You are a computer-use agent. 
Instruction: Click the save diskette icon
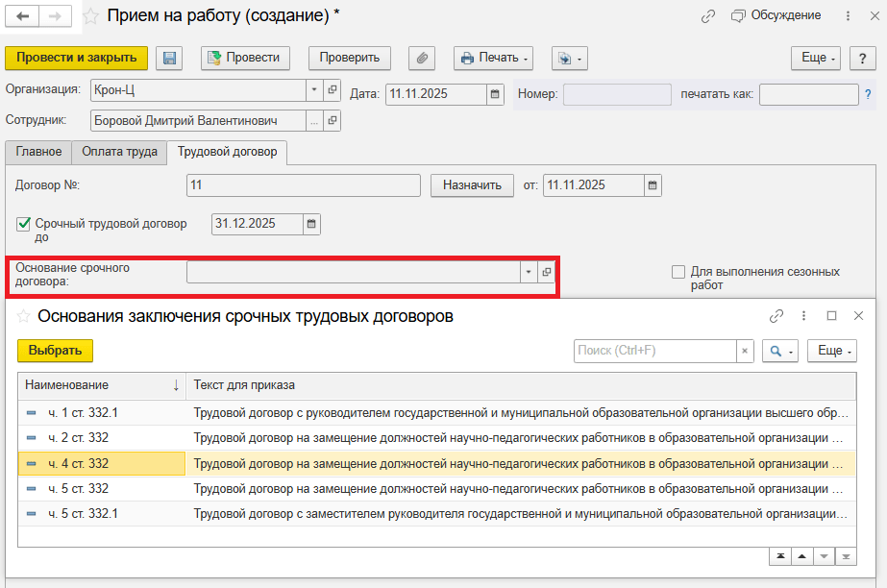[170, 58]
